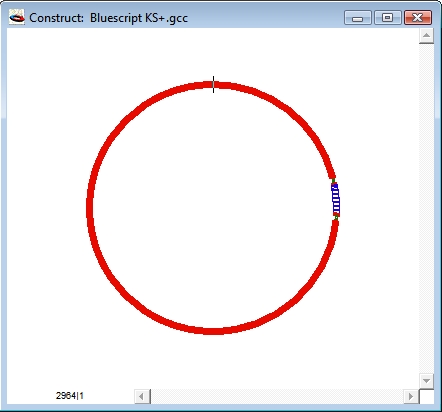Maximize the Construct window
Viewport: 442px width, 412px height.
388,17
